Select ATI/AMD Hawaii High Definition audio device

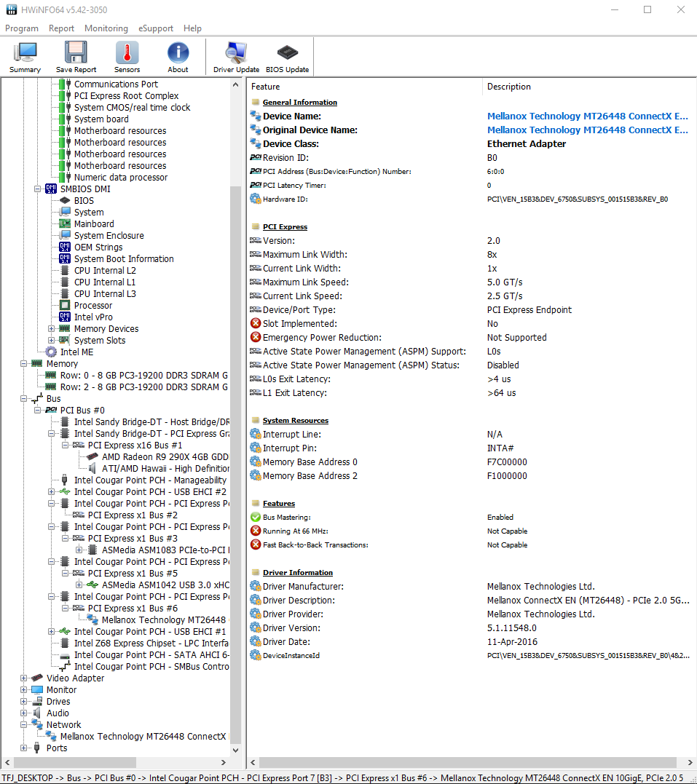(x=165, y=469)
